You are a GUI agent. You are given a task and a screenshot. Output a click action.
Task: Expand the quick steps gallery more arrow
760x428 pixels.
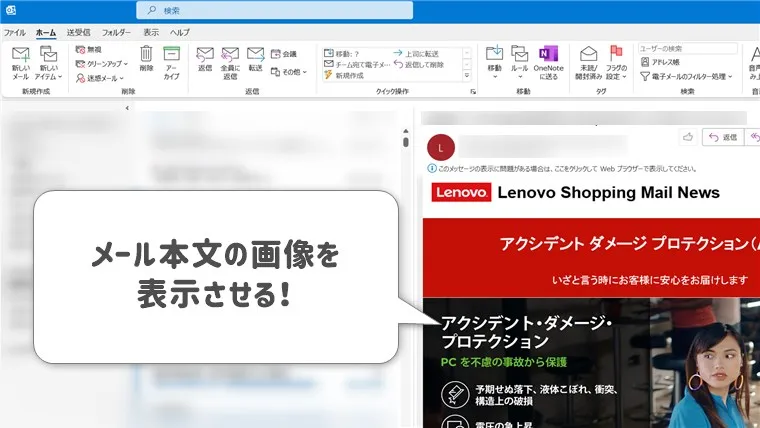click(467, 76)
